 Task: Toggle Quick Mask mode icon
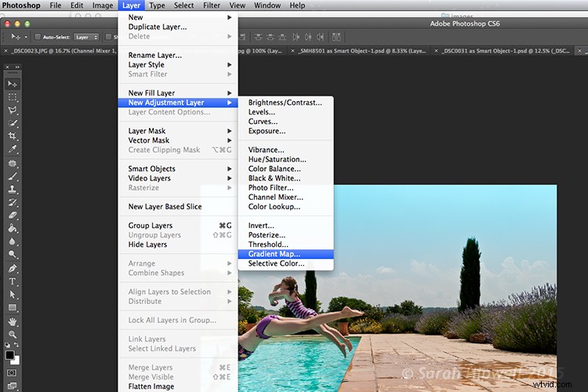pos(12,373)
